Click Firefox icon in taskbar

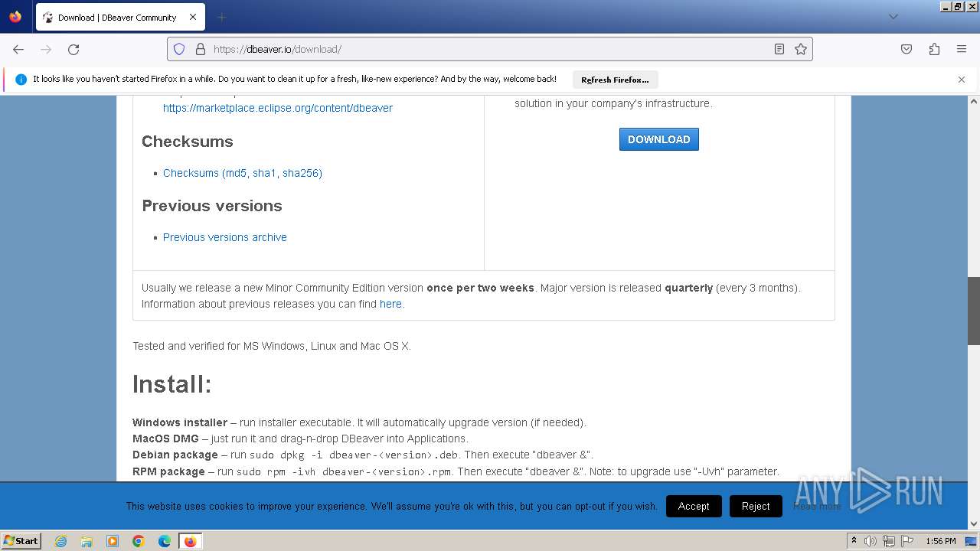[190, 541]
